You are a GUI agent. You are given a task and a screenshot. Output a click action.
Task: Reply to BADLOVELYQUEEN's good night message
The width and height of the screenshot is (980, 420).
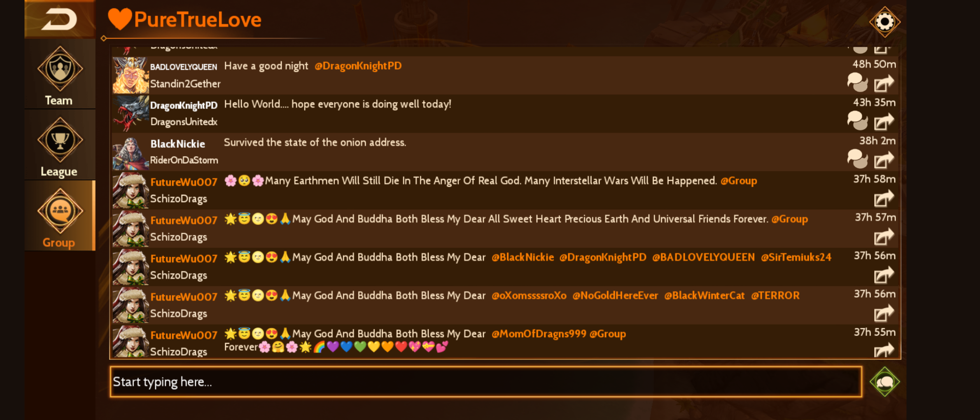click(x=857, y=83)
